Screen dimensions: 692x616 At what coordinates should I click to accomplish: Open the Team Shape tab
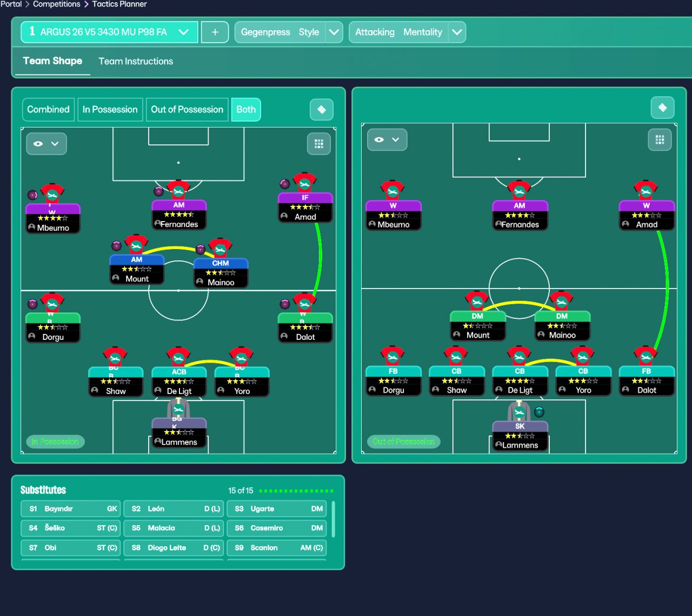click(x=52, y=61)
